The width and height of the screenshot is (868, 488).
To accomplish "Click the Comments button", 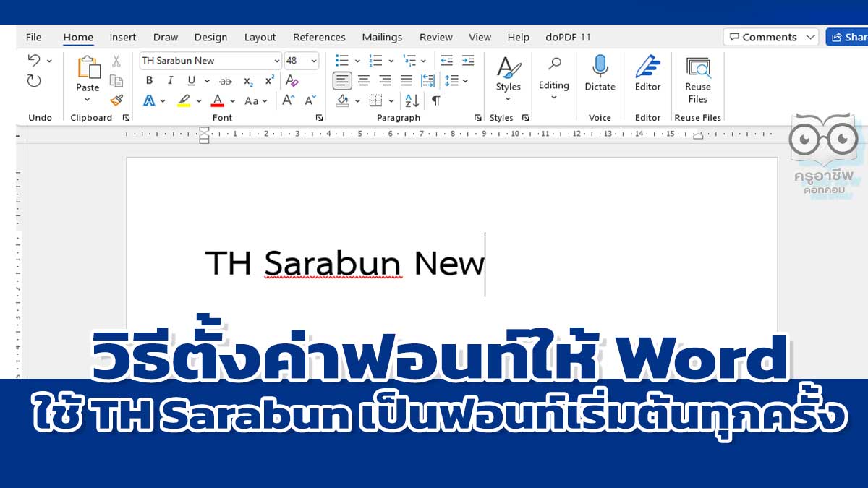I will click(x=771, y=37).
